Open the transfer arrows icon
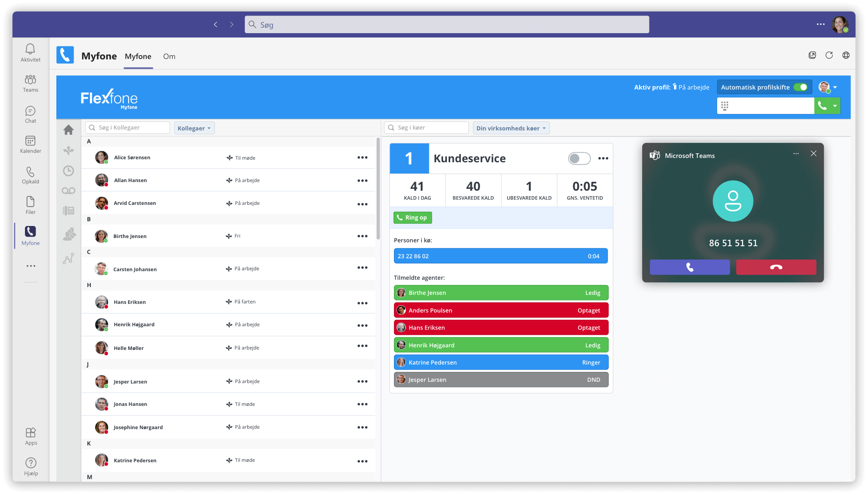The height and width of the screenshot is (495, 868). point(68,150)
